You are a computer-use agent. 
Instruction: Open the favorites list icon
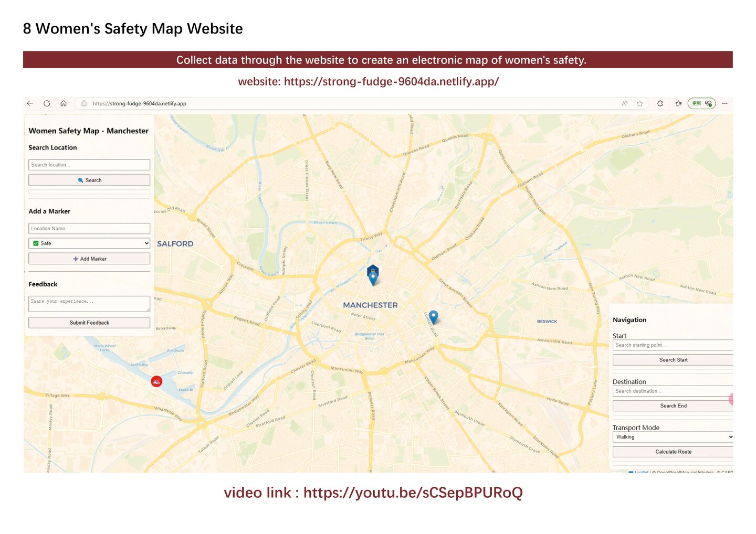(x=678, y=103)
